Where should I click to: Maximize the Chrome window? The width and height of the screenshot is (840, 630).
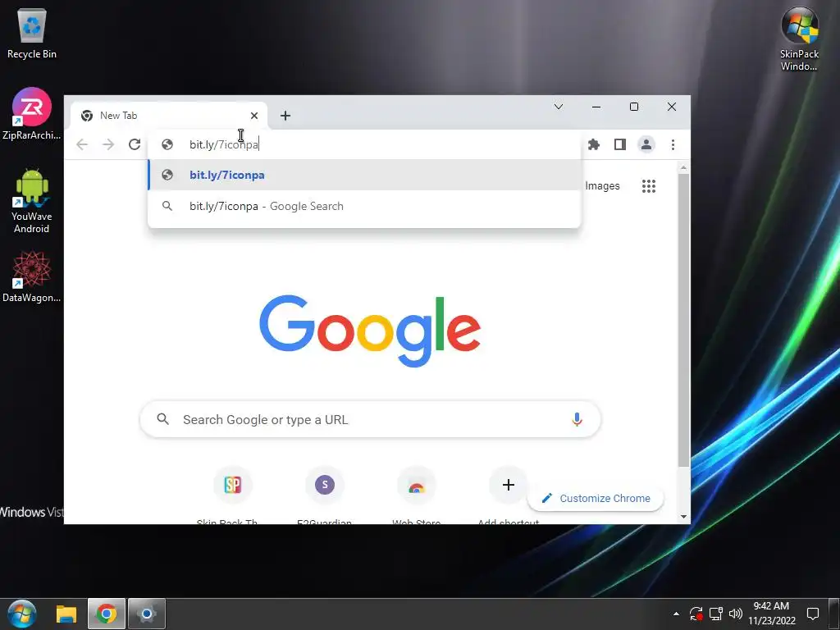(x=634, y=107)
